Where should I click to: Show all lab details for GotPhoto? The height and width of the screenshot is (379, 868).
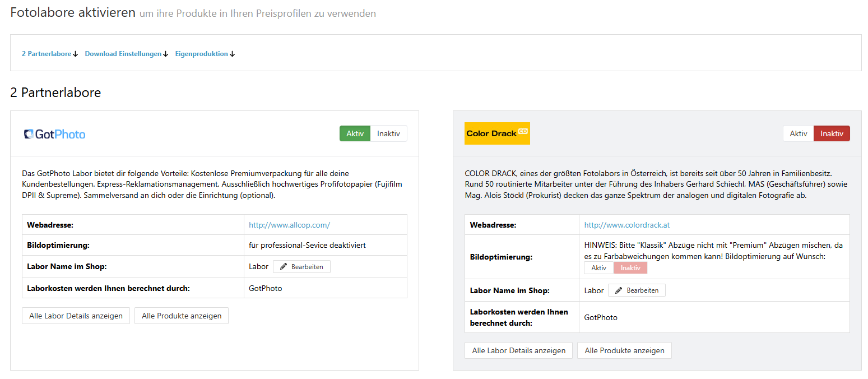76,316
